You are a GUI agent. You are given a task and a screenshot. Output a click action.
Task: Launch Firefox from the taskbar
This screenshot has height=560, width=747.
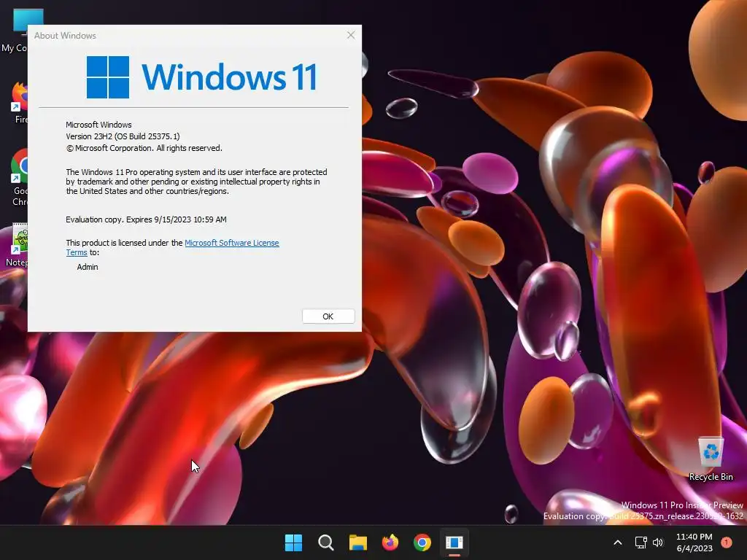(x=390, y=542)
